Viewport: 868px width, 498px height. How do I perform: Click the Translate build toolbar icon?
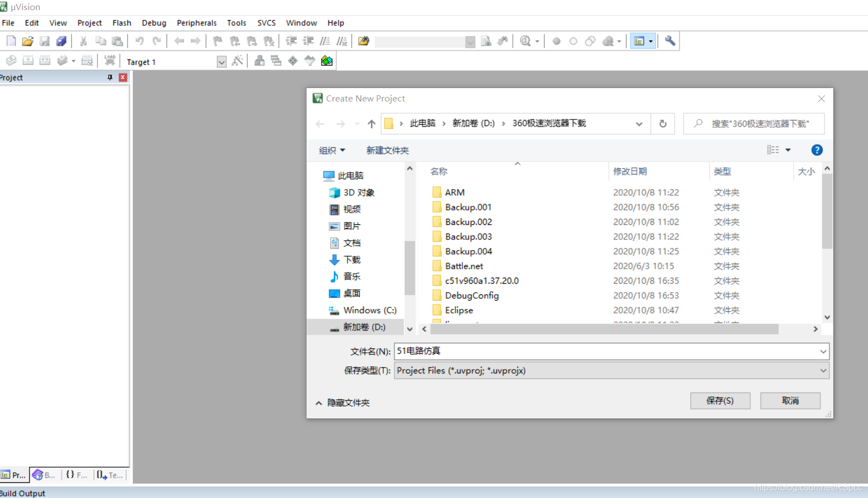point(11,61)
